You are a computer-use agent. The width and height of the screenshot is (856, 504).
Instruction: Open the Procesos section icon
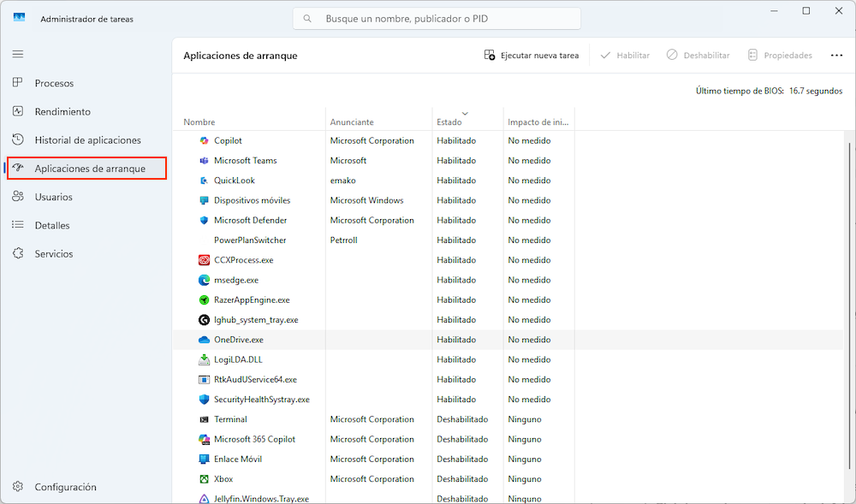tap(18, 82)
